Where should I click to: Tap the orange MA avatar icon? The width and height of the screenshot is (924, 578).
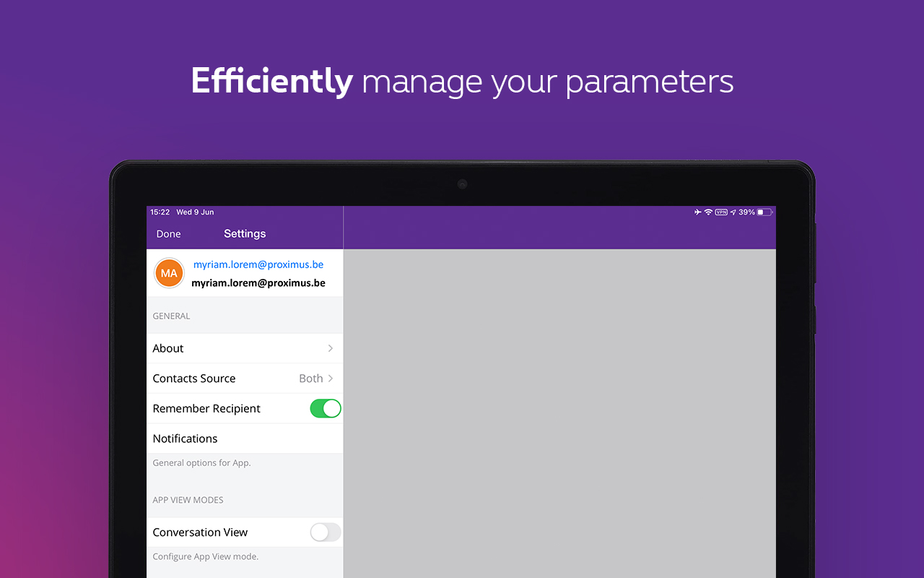[168, 273]
